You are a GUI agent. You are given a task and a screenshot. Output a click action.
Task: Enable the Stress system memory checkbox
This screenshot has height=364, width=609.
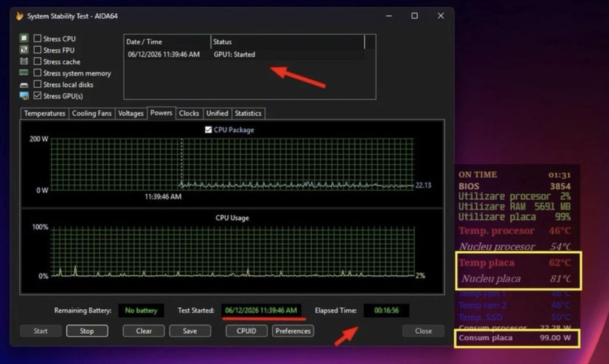37,72
